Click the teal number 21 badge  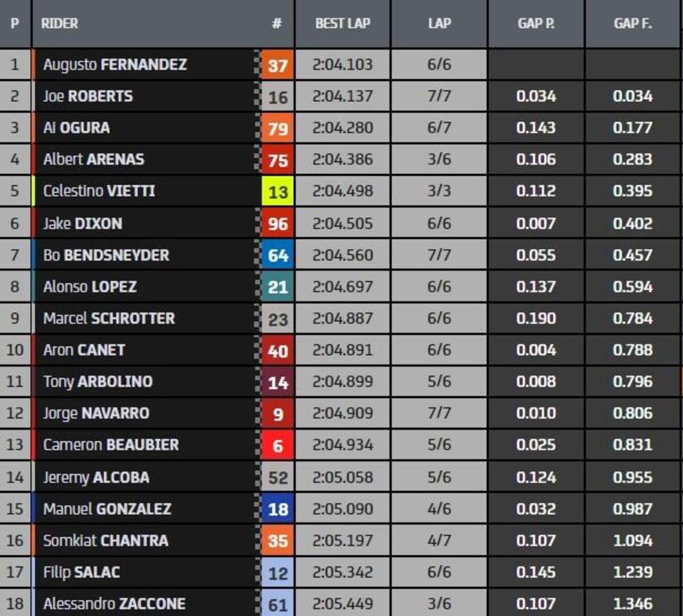(x=277, y=287)
